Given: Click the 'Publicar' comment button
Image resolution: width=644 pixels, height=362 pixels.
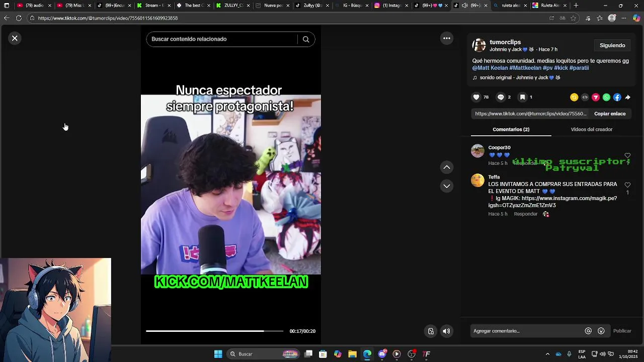Looking at the screenshot, I should tap(622, 331).
